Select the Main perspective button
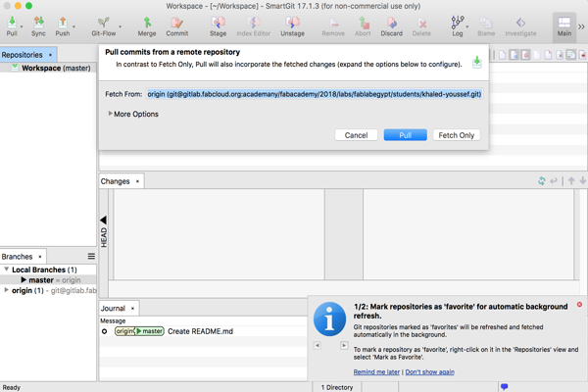The width and height of the screenshot is (588, 392). 564,26
